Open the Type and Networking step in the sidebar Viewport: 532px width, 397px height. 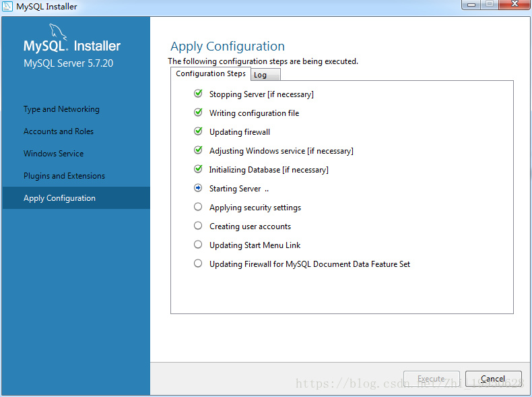click(61, 109)
